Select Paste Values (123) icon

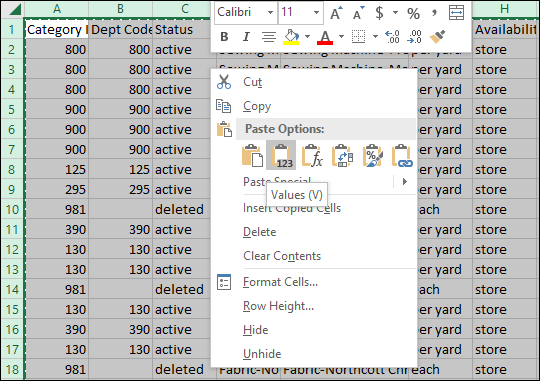pos(281,155)
